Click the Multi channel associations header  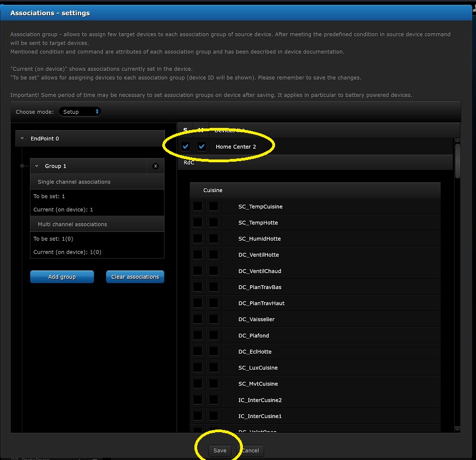[97, 224]
